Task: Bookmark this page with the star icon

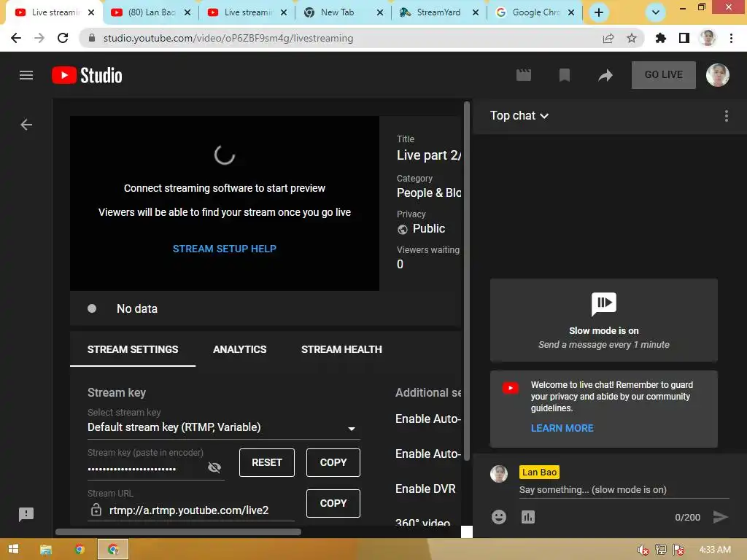Action: [632, 38]
